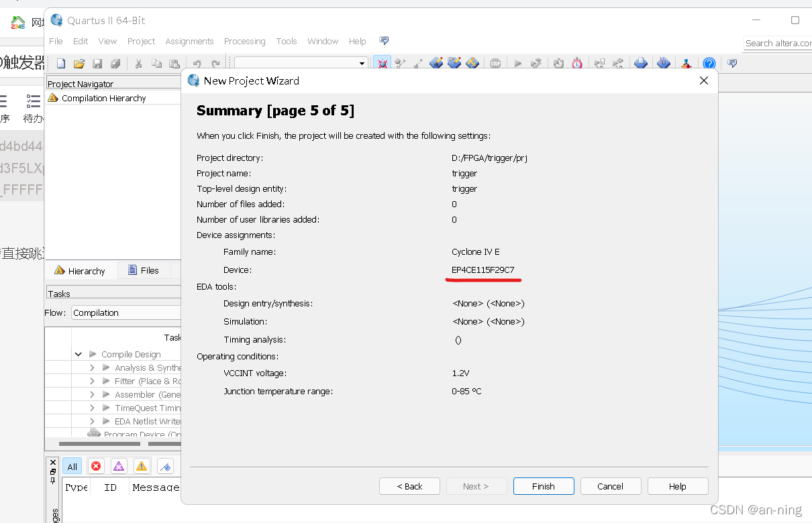Click the family name Cyclone IV E
The image size is (812, 523).
click(x=476, y=252)
